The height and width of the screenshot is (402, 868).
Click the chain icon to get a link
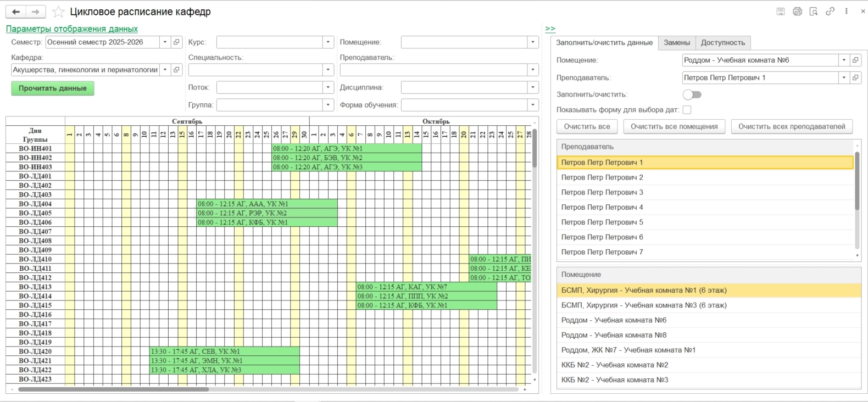pyautogui.click(x=830, y=12)
